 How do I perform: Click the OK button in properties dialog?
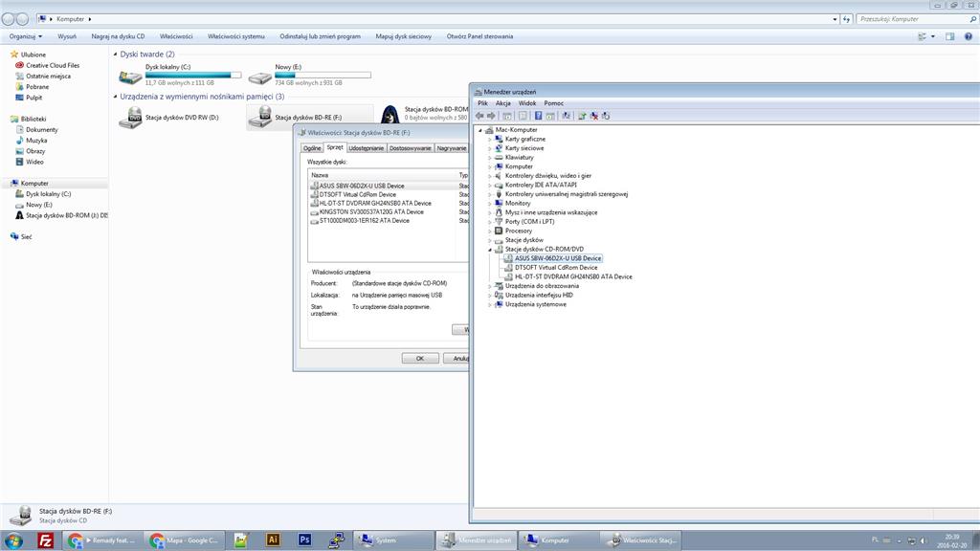[420, 358]
